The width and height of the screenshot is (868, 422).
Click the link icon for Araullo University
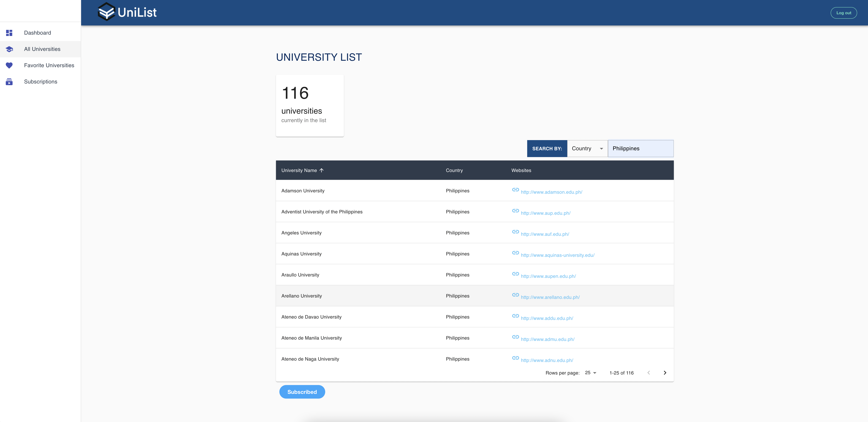[515, 274]
